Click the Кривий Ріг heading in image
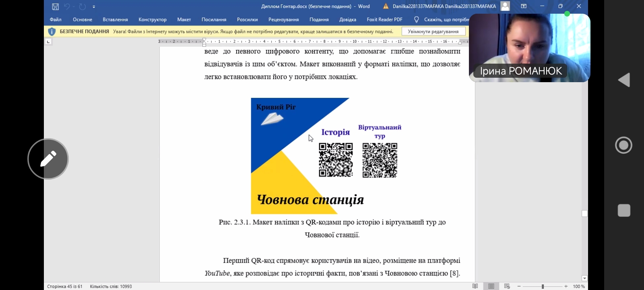Screen dimensions: 644x290 point(276,107)
